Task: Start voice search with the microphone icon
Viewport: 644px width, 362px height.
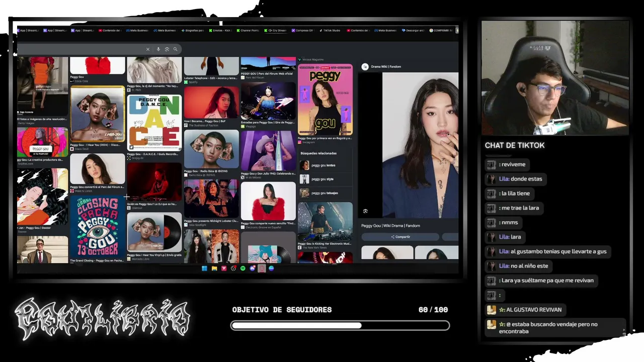Action: (x=158, y=49)
